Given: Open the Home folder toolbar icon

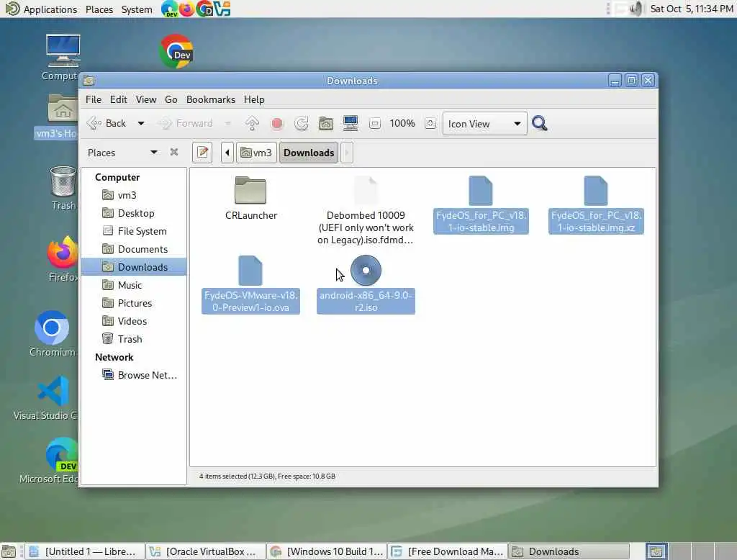Looking at the screenshot, I should point(326,124).
